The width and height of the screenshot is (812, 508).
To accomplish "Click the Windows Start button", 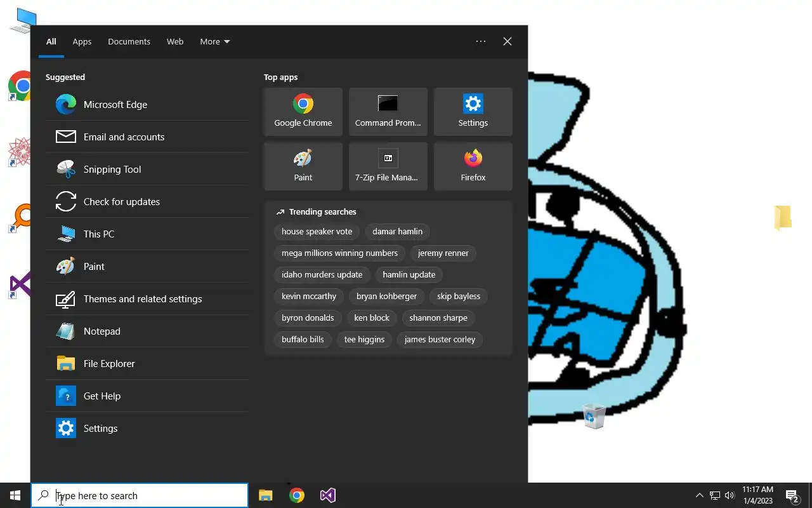I will [15, 495].
